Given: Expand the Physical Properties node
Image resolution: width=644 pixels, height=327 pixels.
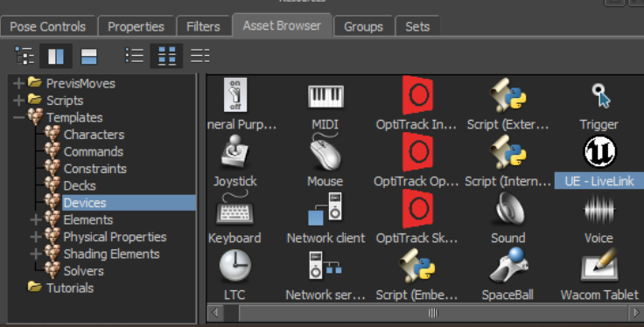Looking at the screenshot, I should [36, 237].
